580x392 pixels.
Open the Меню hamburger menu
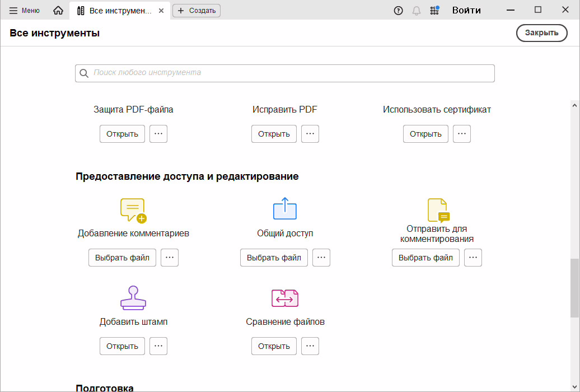click(x=25, y=10)
